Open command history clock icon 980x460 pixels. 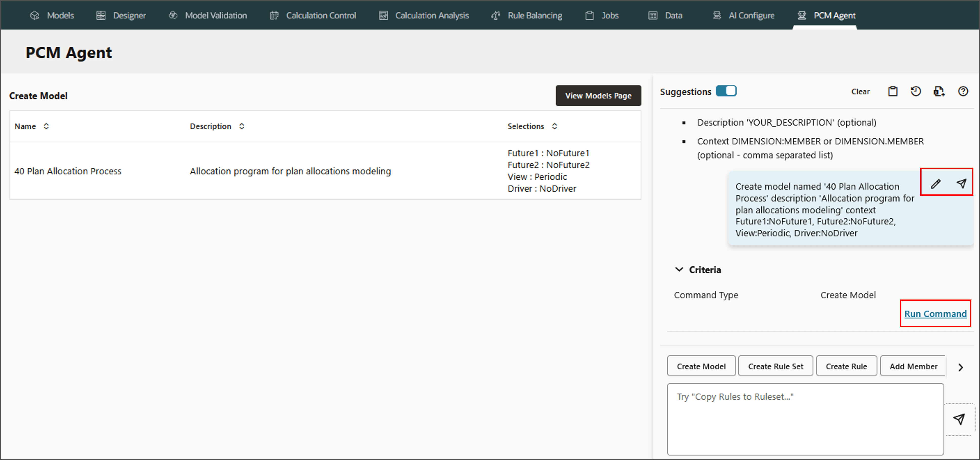916,91
